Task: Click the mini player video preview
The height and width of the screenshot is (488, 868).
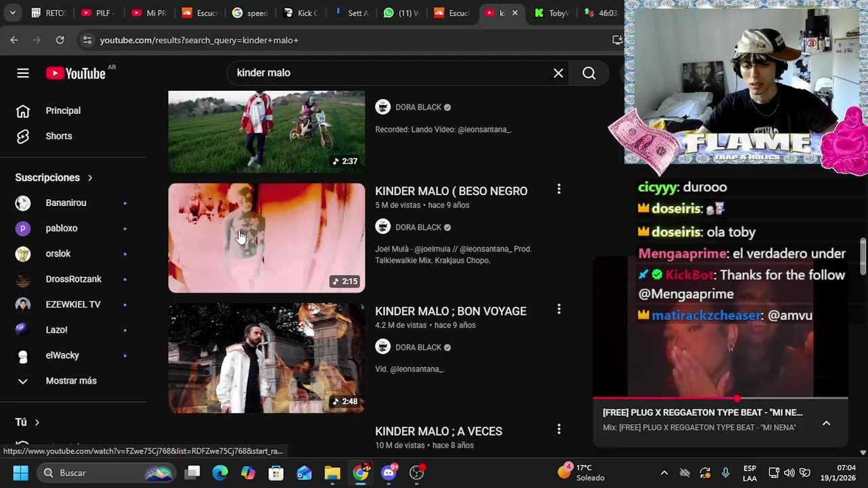Action: (720, 327)
